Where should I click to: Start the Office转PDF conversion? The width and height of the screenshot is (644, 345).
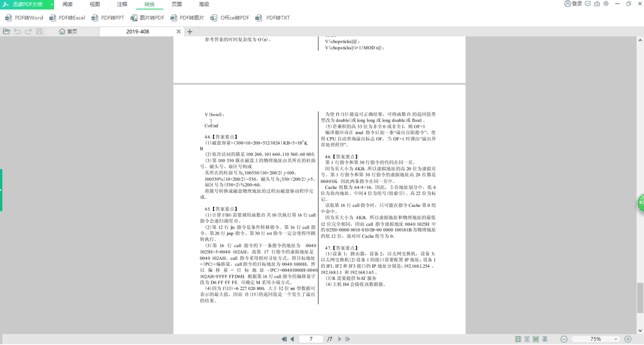230,17
